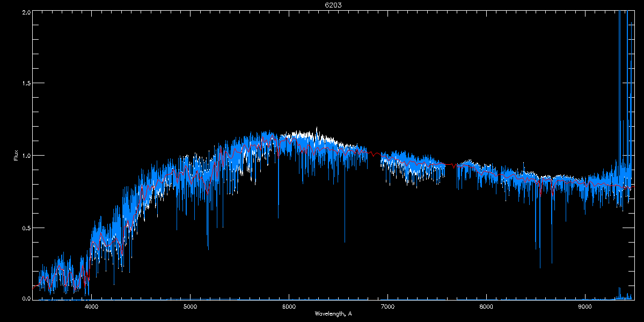Click the 0.0 y-axis tick label

(x=25, y=298)
